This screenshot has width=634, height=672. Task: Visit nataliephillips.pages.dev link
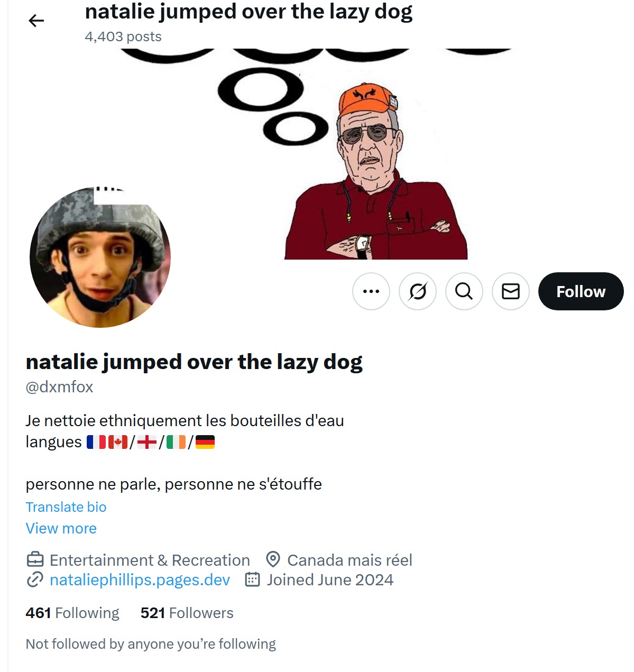pos(140,580)
